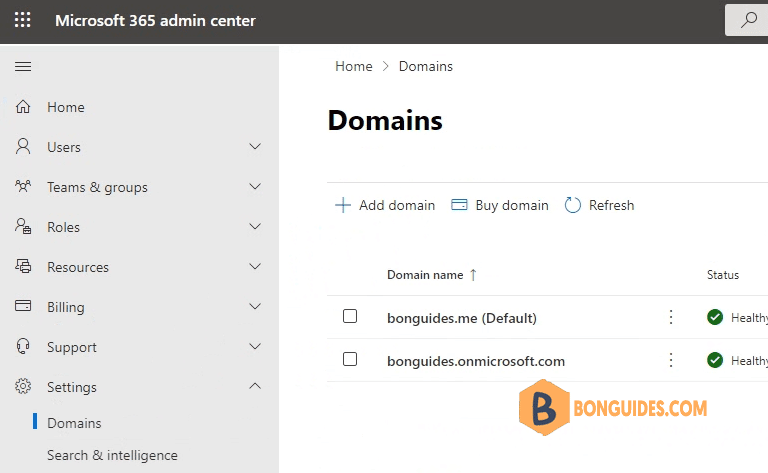Image resolution: width=768 pixels, height=473 pixels.
Task: Click the Support headset icon
Action: point(23,346)
